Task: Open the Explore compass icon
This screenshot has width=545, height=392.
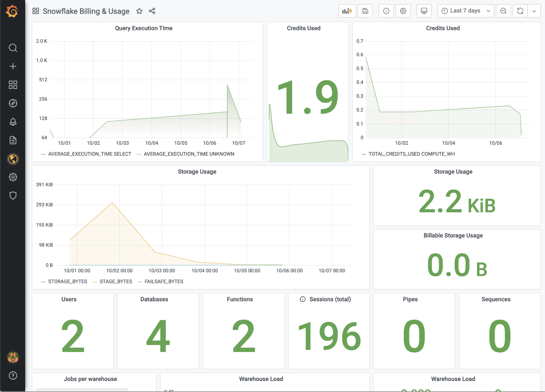Action: [13, 103]
